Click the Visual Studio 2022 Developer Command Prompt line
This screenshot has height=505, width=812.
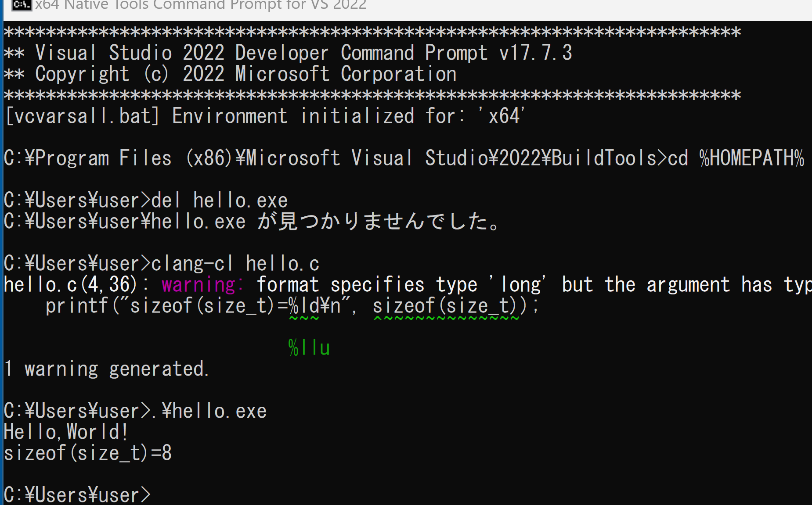288,53
